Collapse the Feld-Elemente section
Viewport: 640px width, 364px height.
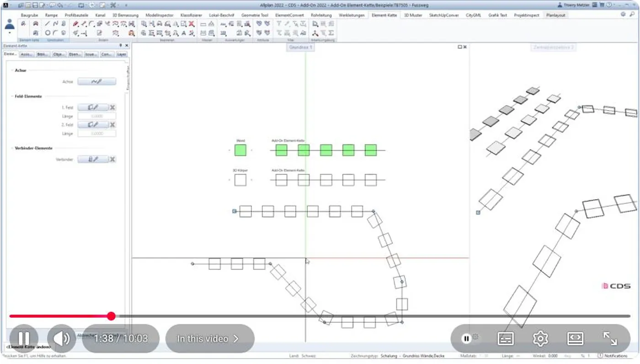point(28,96)
